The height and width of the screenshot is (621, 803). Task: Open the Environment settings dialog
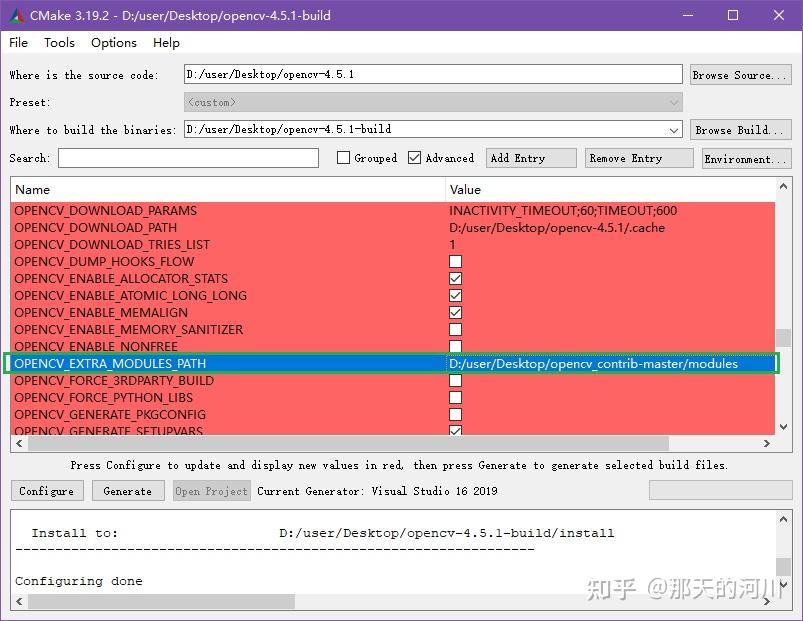[744, 157]
